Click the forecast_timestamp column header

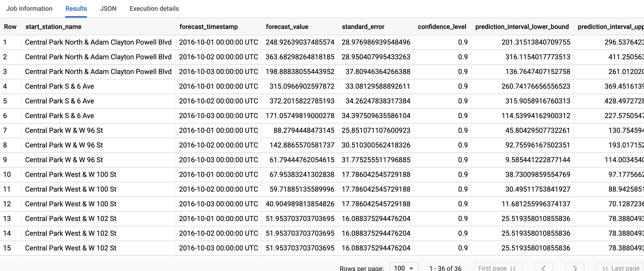tap(209, 27)
